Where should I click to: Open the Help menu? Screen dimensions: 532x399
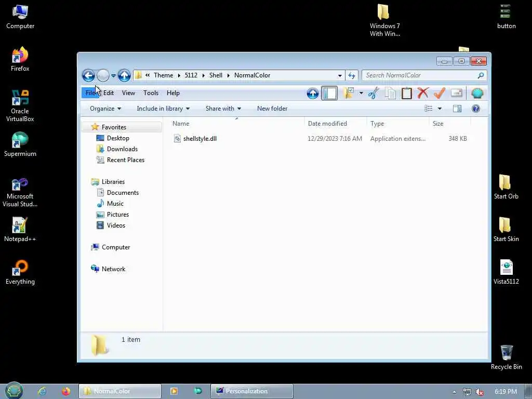point(173,93)
